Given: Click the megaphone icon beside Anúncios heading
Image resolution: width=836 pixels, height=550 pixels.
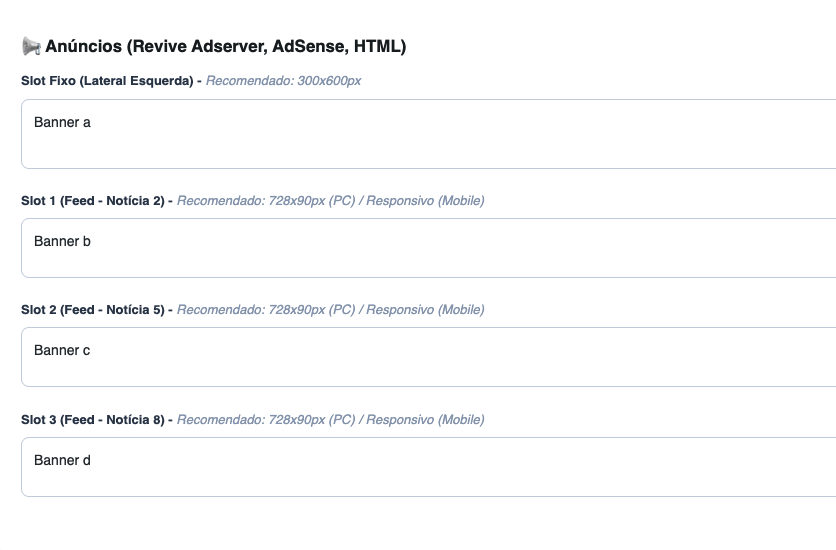Looking at the screenshot, I should [x=31, y=46].
